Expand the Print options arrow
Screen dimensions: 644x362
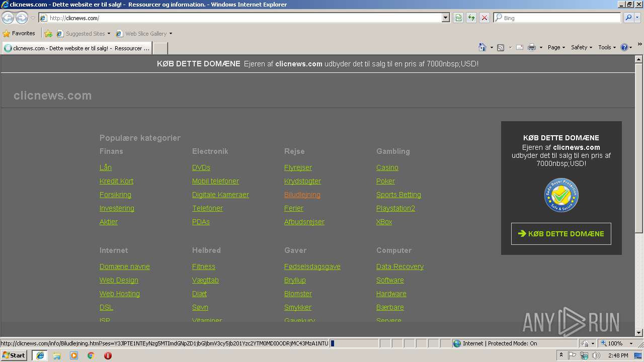click(x=541, y=47)
